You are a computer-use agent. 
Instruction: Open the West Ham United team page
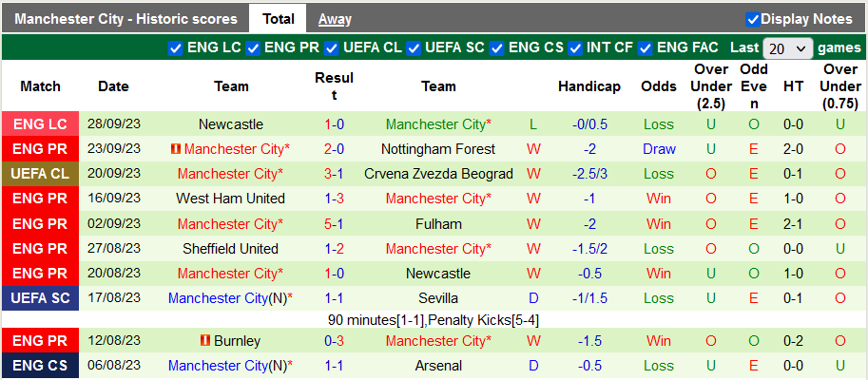click(231, 199)
